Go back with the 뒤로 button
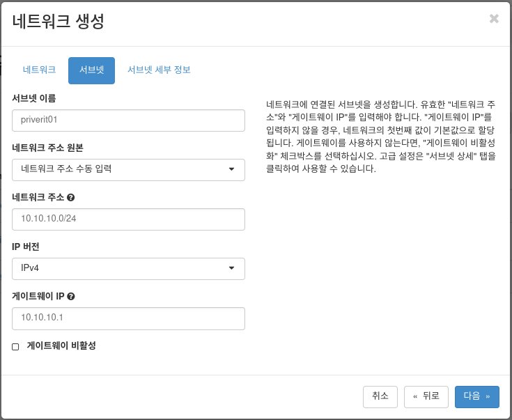The image size is (512, 420). pyautogui.click(x=426, y=397)
